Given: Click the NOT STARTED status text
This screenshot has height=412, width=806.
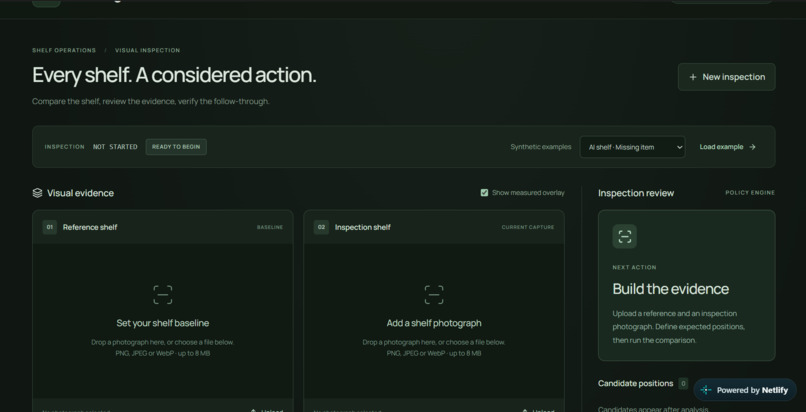Looking at the screenshot, I should pos(115,147).
